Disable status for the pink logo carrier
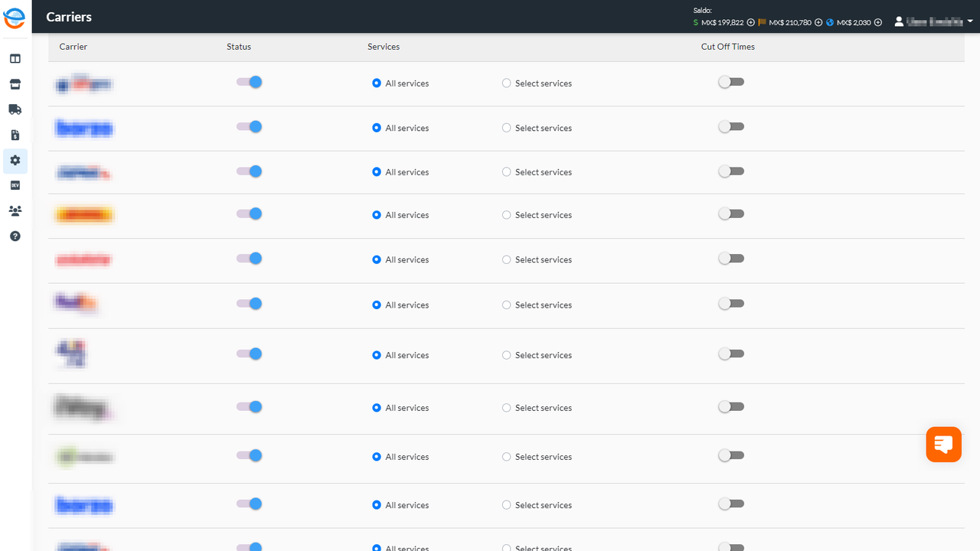 click(250, 259)
